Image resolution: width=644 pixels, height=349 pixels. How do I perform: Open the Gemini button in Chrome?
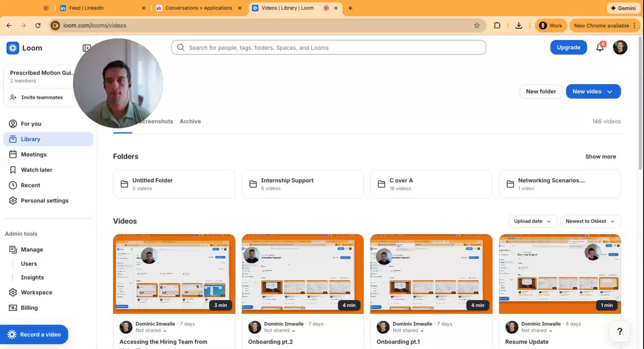(x=623, y=8)
